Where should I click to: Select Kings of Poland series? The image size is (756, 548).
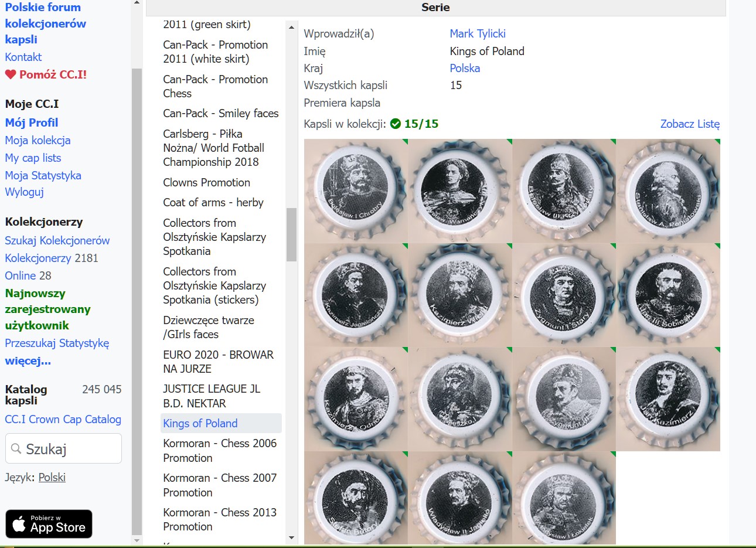pos(200,423)
